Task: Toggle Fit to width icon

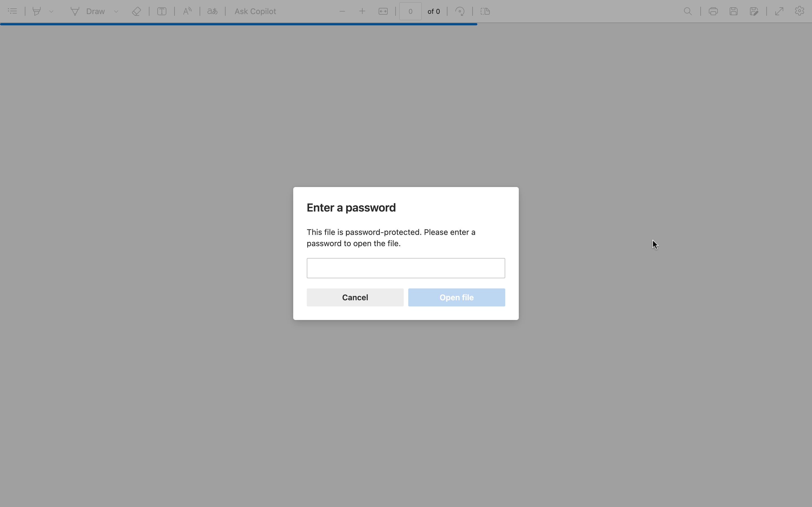Action: pyautogui.click(x=383, y=11)
